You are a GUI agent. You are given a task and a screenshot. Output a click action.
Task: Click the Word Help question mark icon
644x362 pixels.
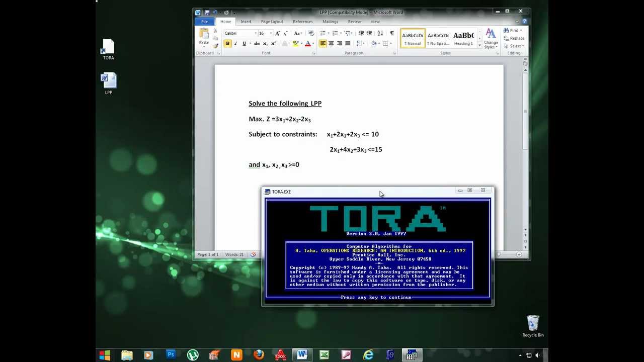pos(525,22)
